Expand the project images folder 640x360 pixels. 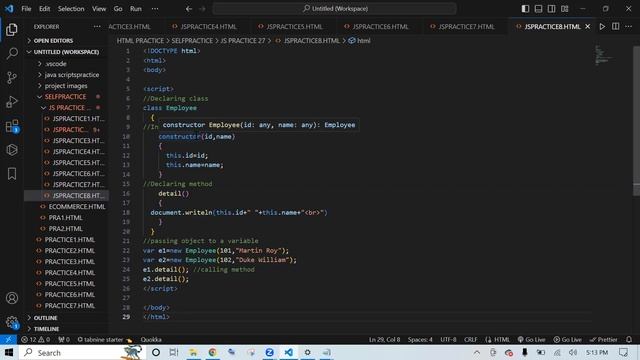(x=66, y=86)
